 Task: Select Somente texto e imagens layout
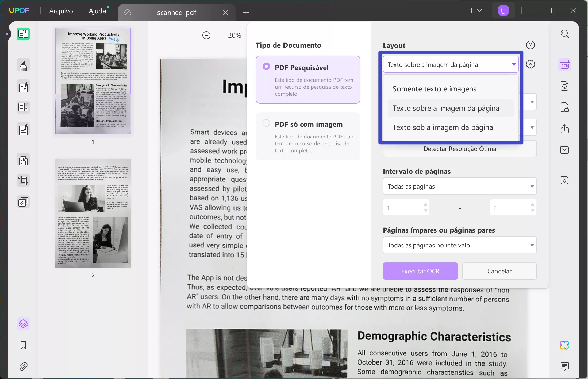(x=434, y=88)
